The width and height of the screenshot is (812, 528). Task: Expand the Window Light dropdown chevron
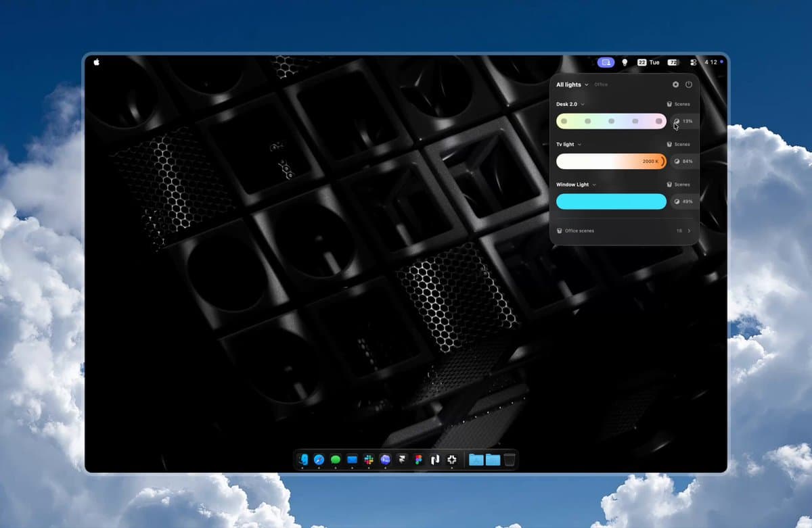pyautogui.click(x=594, y=184)
